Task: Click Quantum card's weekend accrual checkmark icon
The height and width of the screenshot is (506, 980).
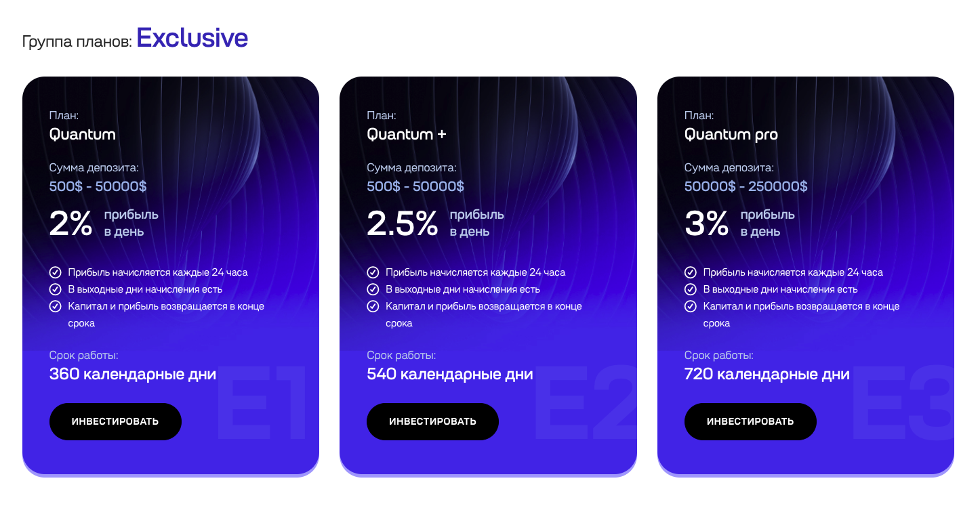Action: (56, 289)
